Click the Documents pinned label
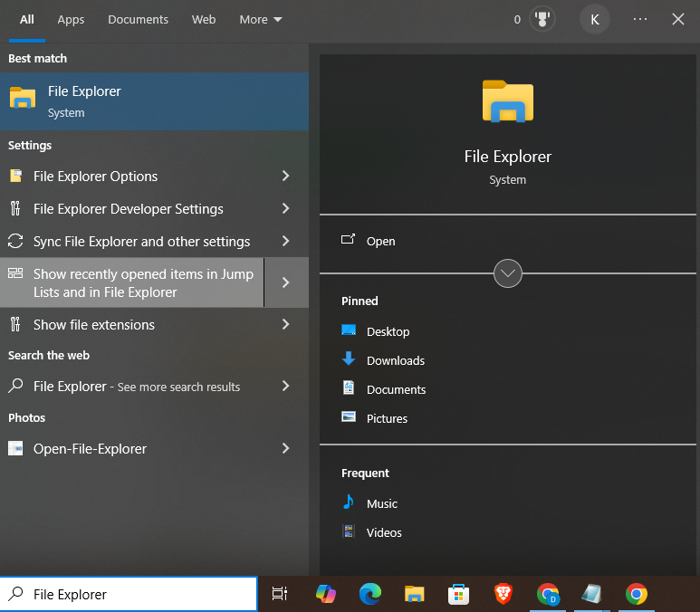This screenshot has height=612, width=700. pyautogui.click(x=396, y=389)
